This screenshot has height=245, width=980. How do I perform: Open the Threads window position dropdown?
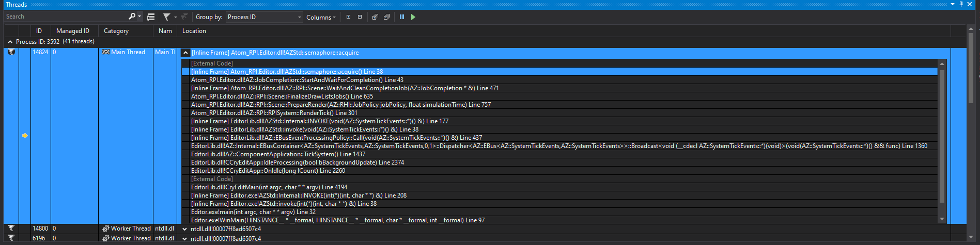953,4
